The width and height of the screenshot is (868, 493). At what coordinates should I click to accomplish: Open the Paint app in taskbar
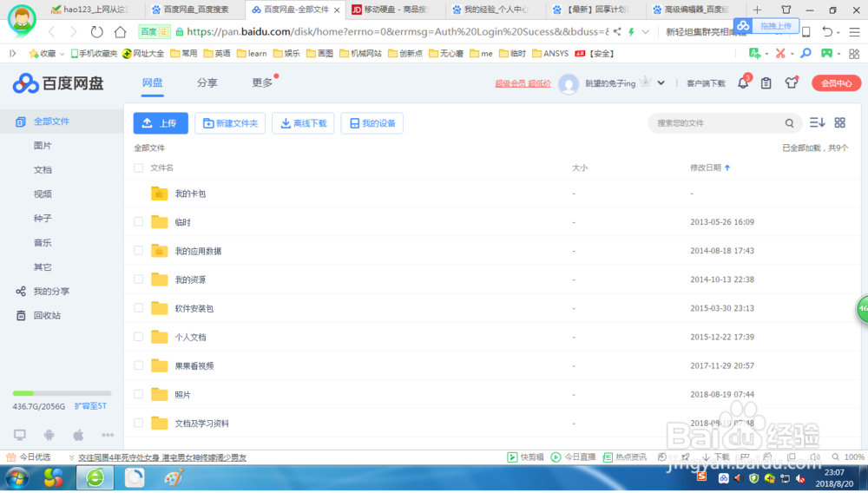[174, 478]
